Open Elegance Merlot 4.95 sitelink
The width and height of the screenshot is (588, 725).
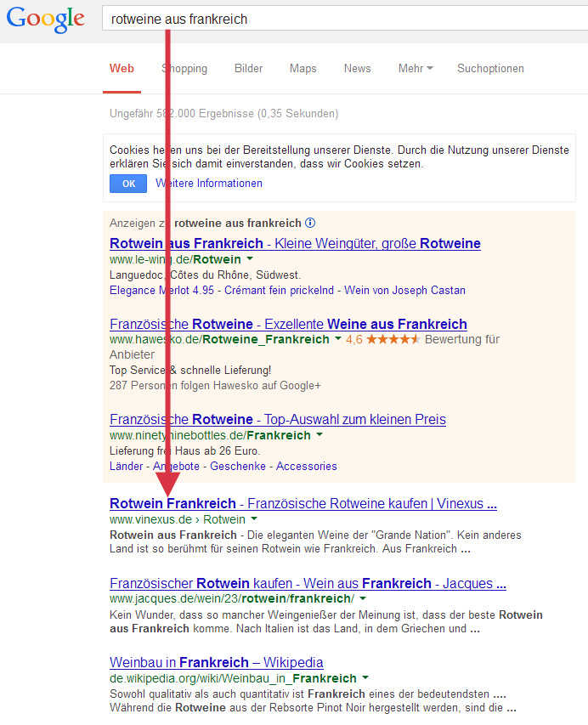[x=161, y=291]
